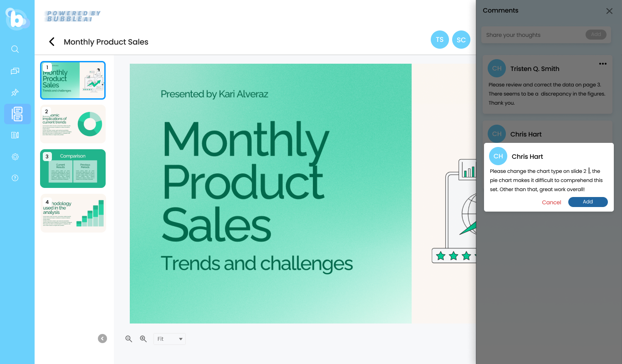Click the TS user avatar
Screen dimensions: 622x364
tap(439, 40)
